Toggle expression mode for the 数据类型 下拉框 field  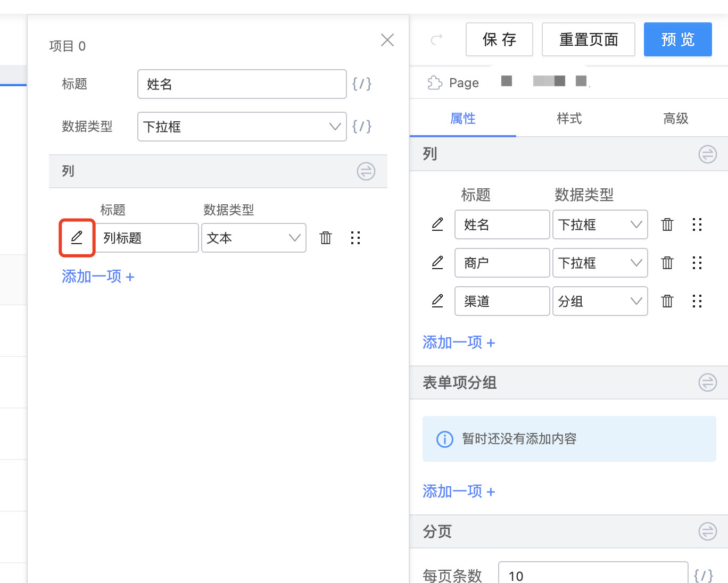point(362,127)
